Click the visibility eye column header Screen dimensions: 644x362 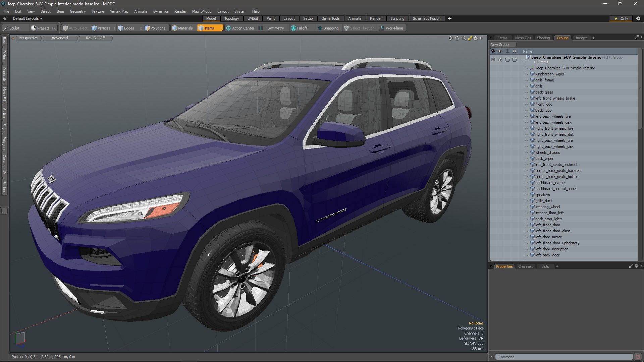coord(493,51)
